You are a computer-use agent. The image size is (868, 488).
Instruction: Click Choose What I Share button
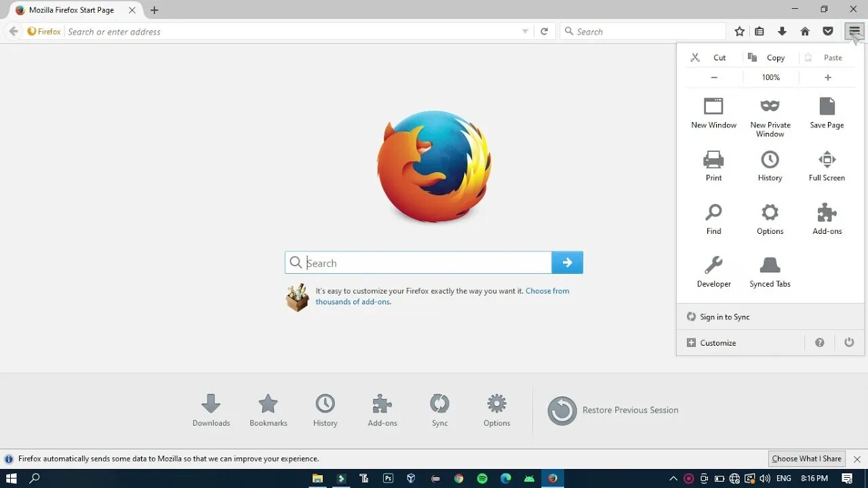[806, 459]
